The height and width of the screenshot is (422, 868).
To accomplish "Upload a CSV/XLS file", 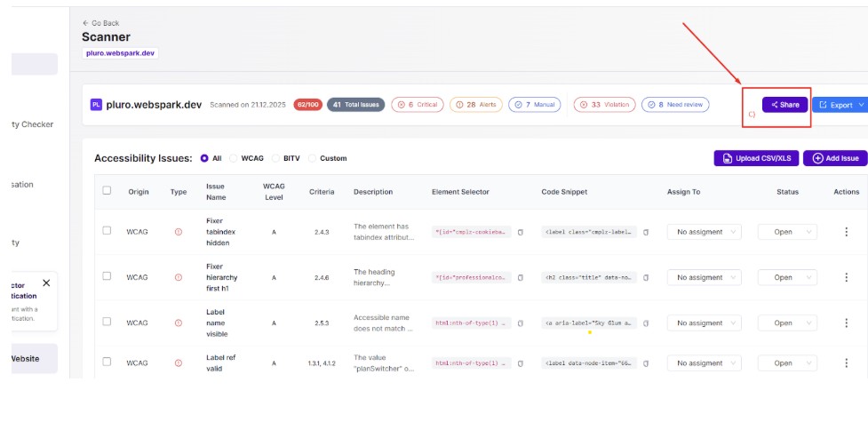I will 756,158.
